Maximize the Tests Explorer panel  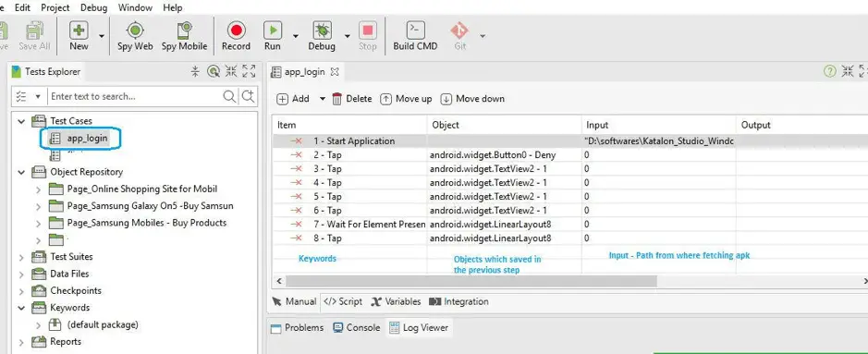coord(249,71)
